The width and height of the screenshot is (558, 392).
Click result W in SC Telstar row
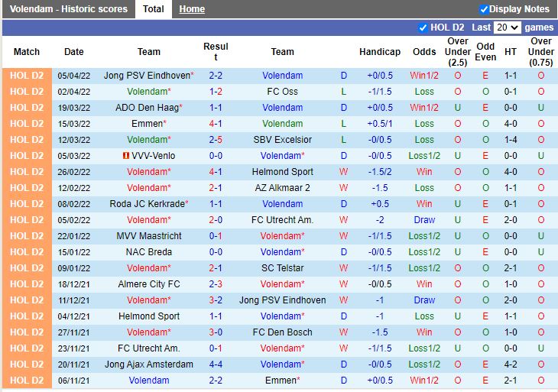[343, 268]
